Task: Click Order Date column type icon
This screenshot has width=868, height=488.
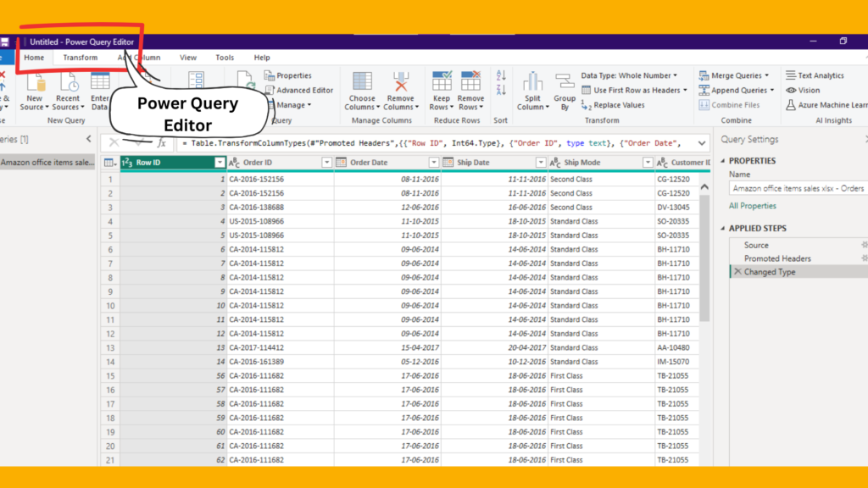Action: (341, 163)
